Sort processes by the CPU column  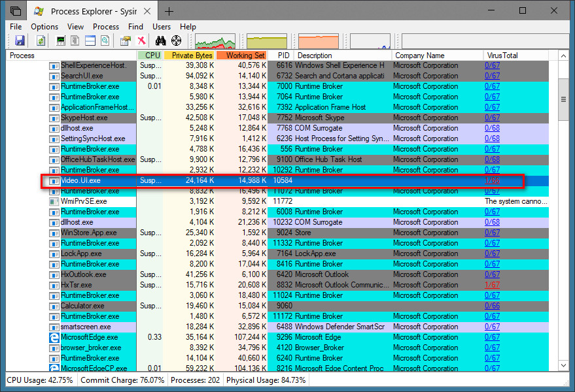tap(150, 55)
